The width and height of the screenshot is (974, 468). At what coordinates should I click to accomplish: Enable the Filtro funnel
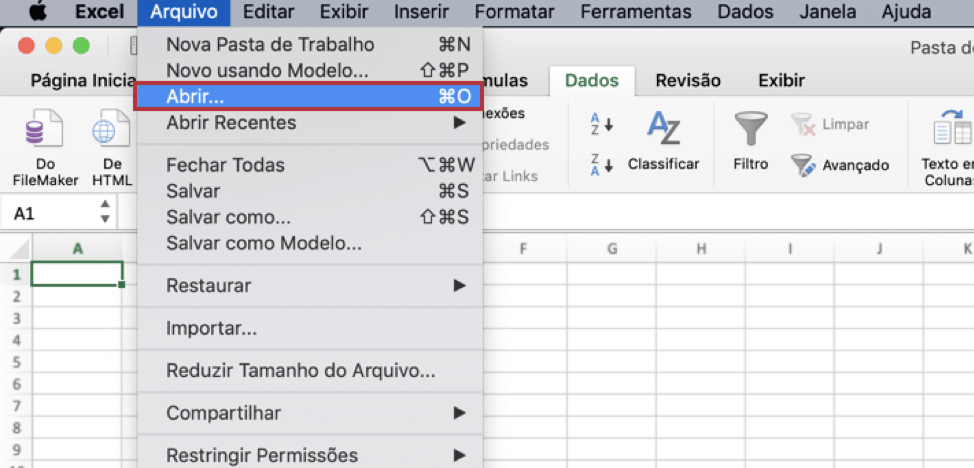pyautogui.click(x=750, y=140)
